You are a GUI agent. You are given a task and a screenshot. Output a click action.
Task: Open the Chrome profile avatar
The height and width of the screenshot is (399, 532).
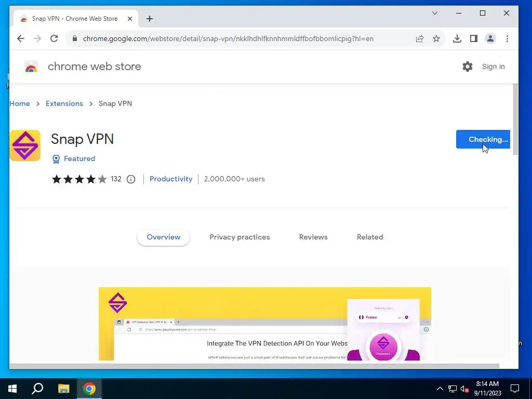pos(490,38)
